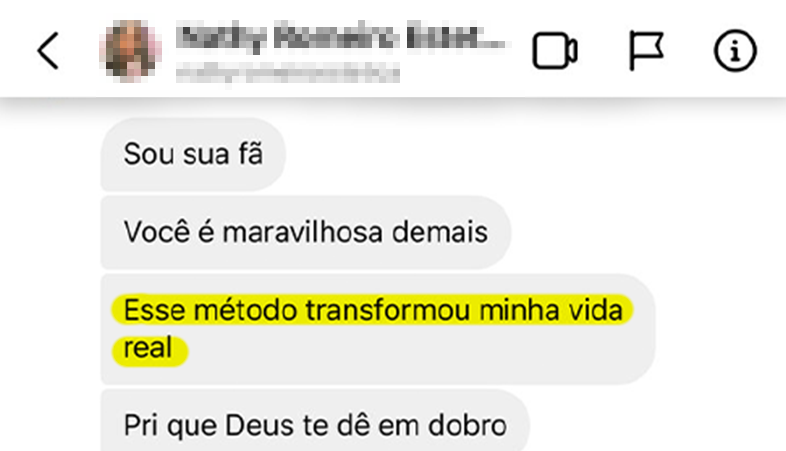Click the blurred username below the name

(288, 73)
